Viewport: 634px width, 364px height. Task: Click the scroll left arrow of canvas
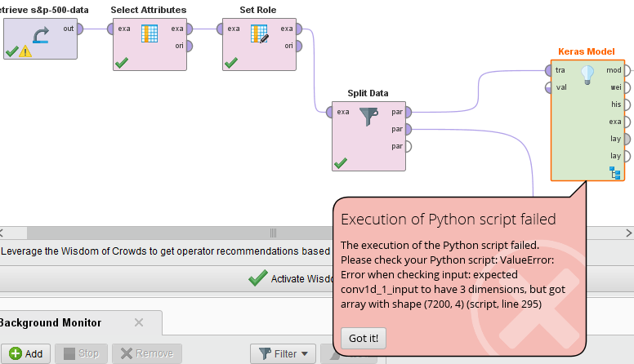[x=2, y=233]
